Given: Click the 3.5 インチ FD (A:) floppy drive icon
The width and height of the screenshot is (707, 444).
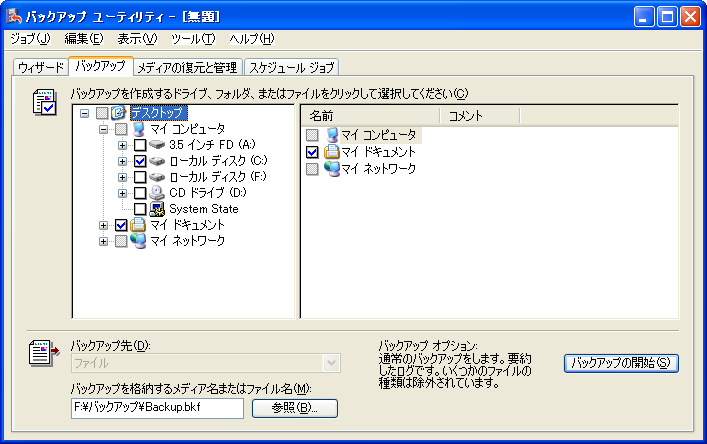Looking at the screenshot, I should pos(157,145).
